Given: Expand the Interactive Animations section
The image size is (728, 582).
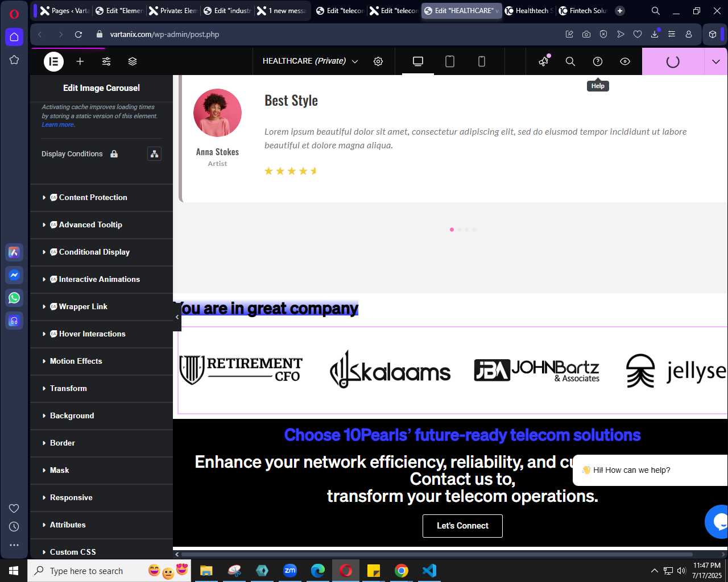Looking at the screenshot, I should pyautogui.click(x=101, y=279).
